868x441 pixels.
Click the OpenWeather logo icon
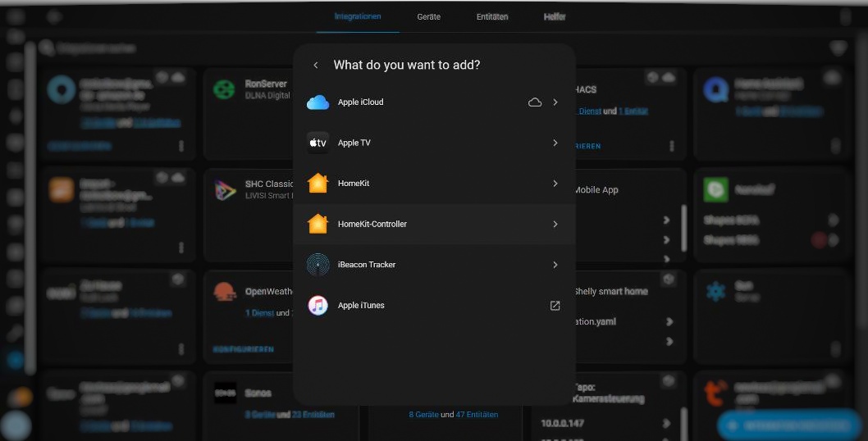225,291
